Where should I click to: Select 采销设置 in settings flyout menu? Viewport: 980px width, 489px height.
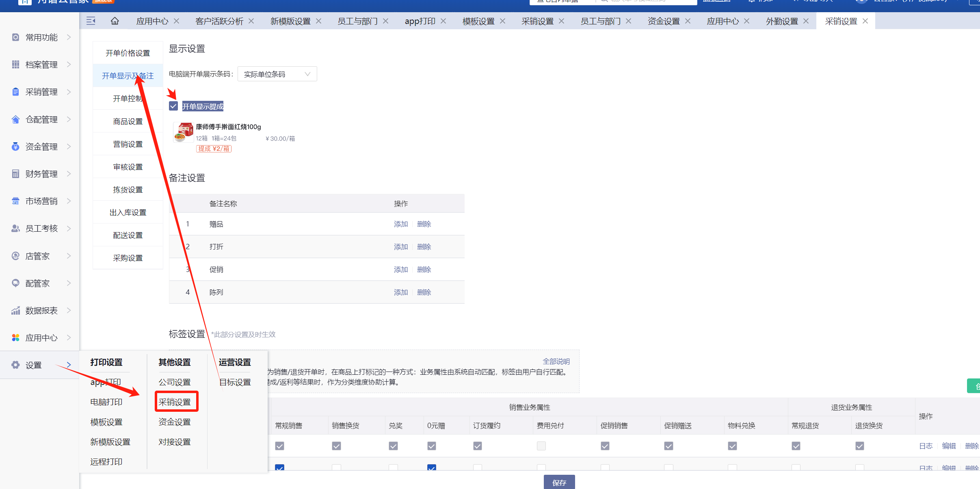[x=175, y=402]
